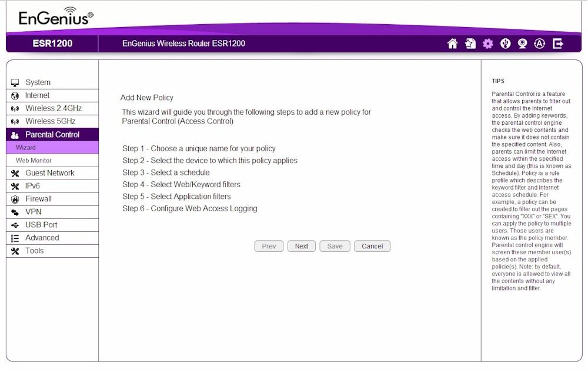This screenshot has height=372, width=588.
Task: Click 'Step 4 - Select Web/Keyword filters' text
Action: [181, 185]
